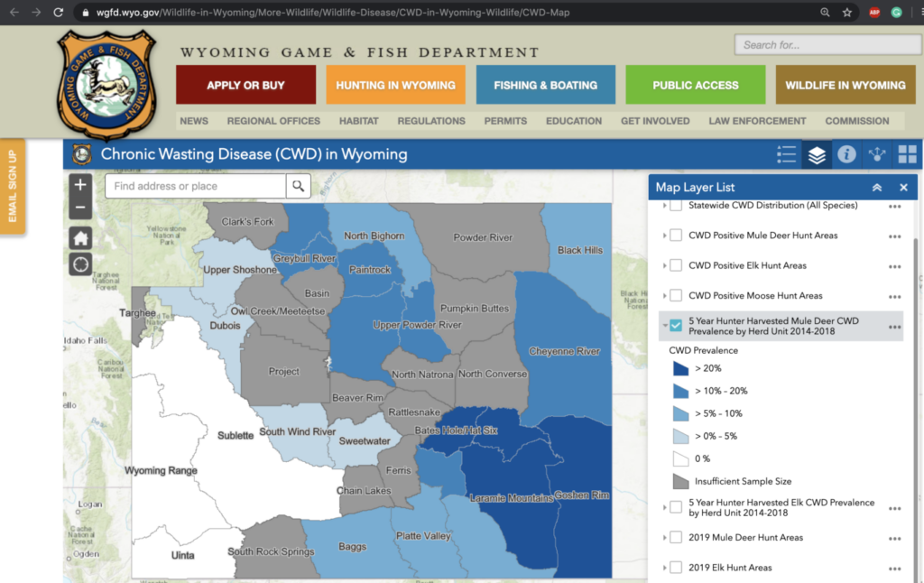
Task: Enable Elk CWD Prevalence by Herd Unit checkbox
Action: [676, 507]
